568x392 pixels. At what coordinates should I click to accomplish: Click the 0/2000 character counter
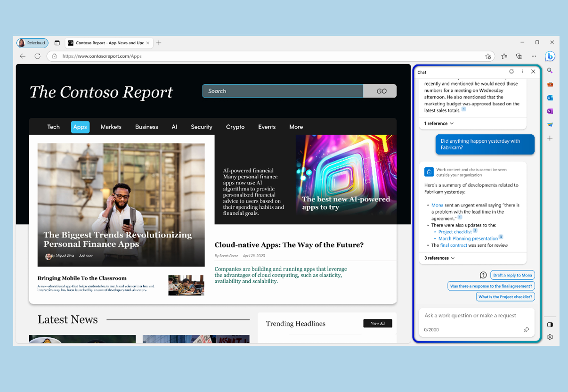(431, 330)
